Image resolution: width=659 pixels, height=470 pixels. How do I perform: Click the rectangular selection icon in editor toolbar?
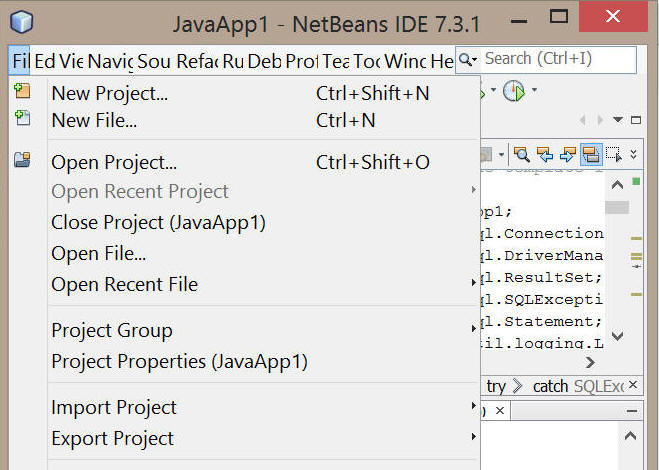[613, 154]
